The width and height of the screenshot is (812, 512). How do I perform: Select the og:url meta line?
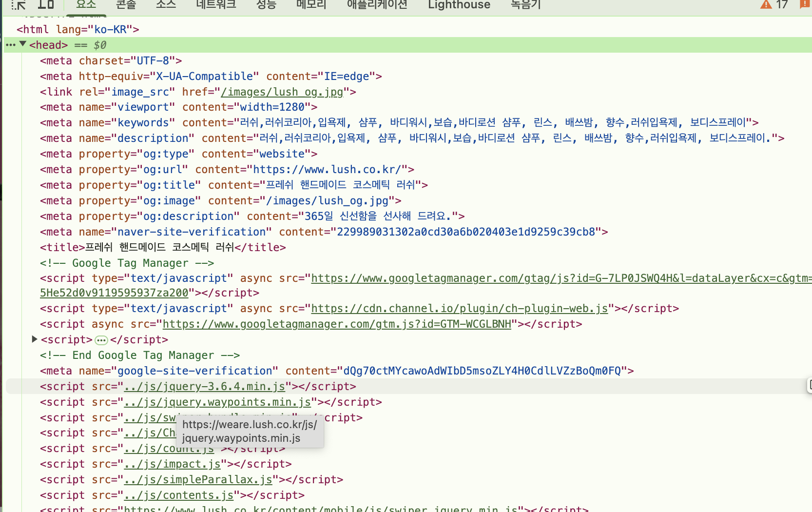[227, 169]
